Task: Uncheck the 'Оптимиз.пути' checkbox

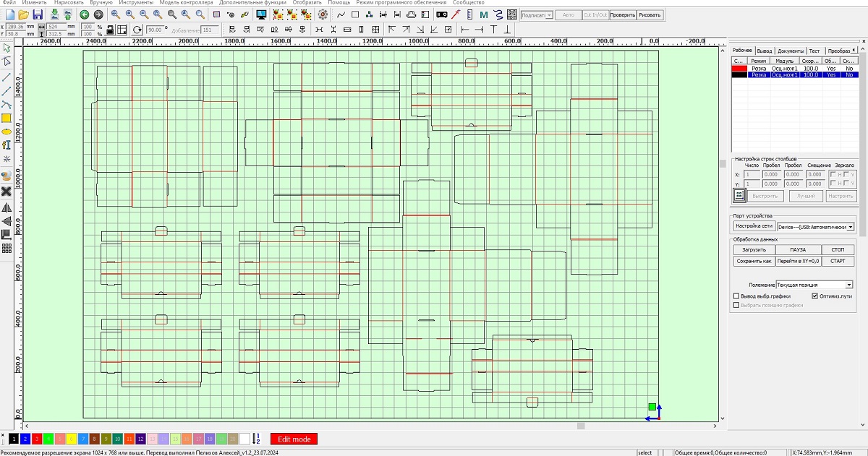Action: (x=815, y=296)
